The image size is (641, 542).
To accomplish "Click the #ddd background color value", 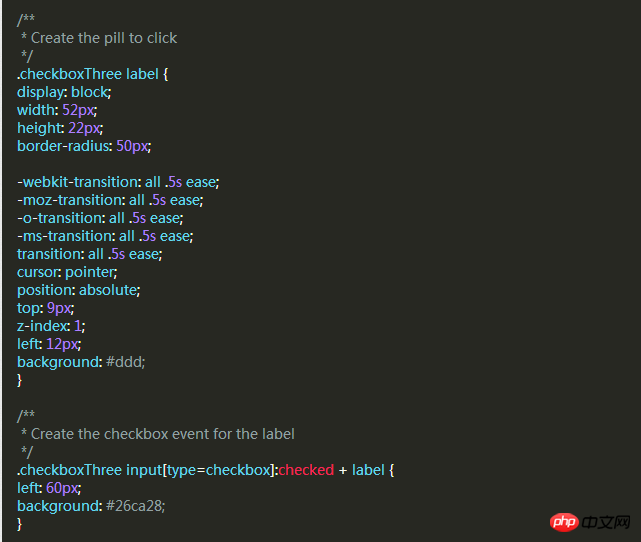I will [125, 362].
